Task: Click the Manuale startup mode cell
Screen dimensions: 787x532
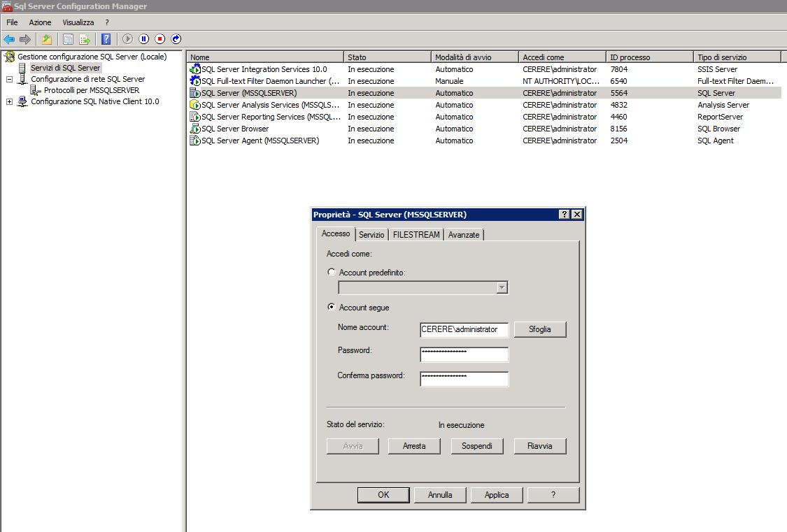Action: coord(449,80)
